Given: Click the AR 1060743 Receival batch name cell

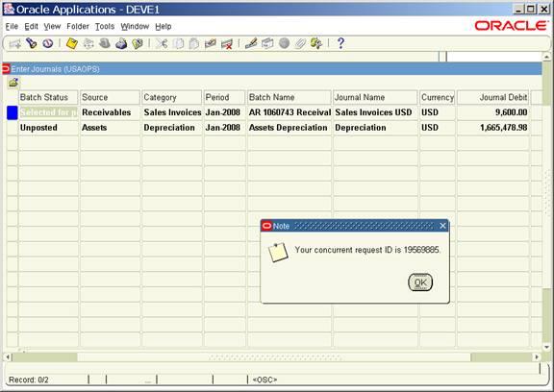Looking at the screenshot, I should click(x=290, y=112).
